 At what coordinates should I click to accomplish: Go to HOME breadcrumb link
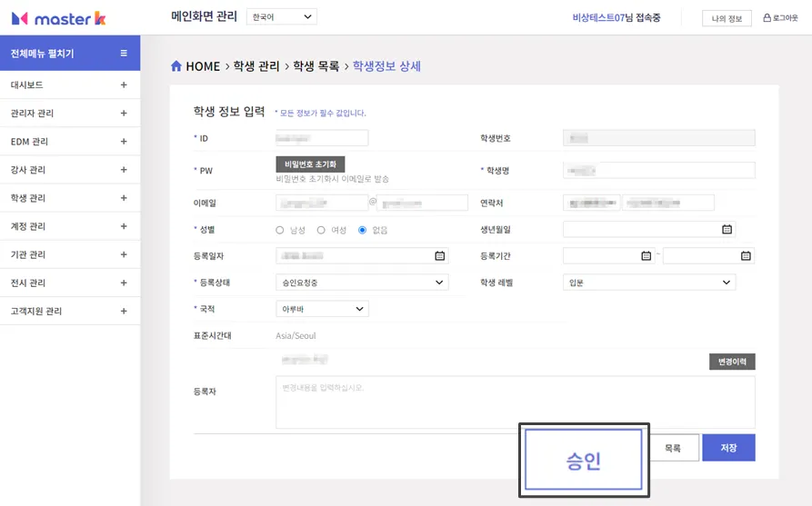click(203, 66)
